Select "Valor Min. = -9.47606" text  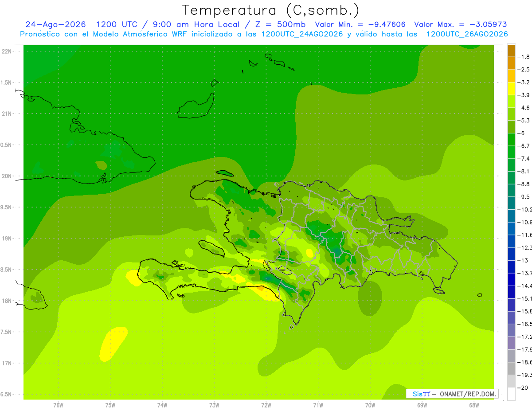pyautogui.click(x=360, y=24)
